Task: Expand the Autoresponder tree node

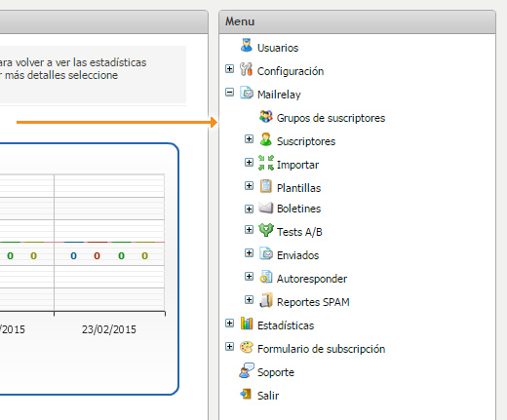Action: tap(249, 277)
